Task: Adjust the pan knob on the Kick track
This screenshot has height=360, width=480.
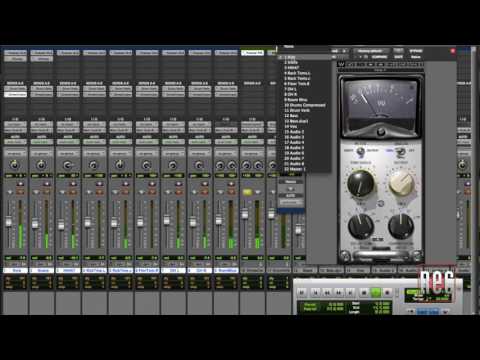Action: coord(15,164)
